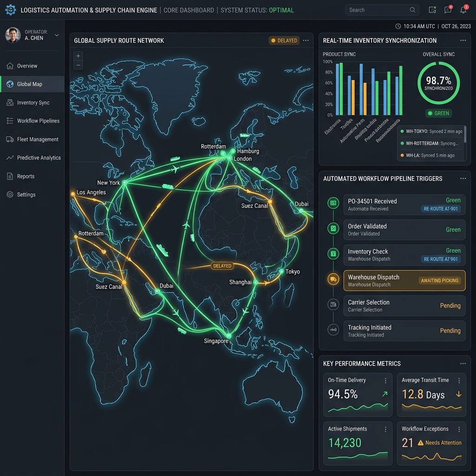Screen dimensions: 476x476
Task: Click the Carrier Selection step icon
Action: (333, 304)
